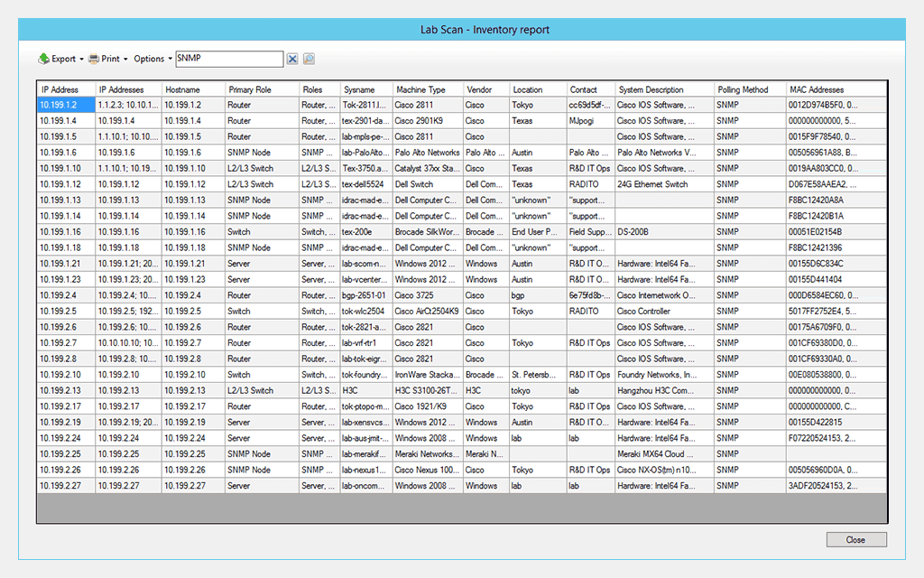Select the MAC address F8BC12420A8A
Viewport: 924px width, 578px height.
pyautogui.click(x=836, y=200)
